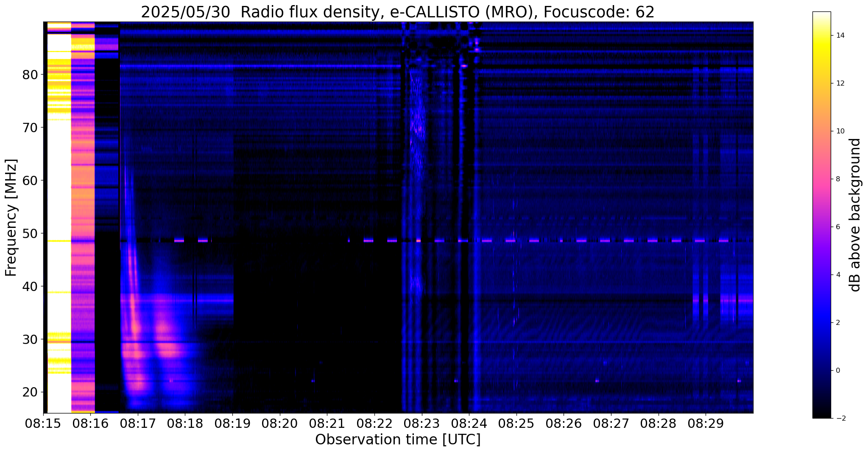
Task: Click the 08:26 time tick label
Action: (x=564, y=423)
